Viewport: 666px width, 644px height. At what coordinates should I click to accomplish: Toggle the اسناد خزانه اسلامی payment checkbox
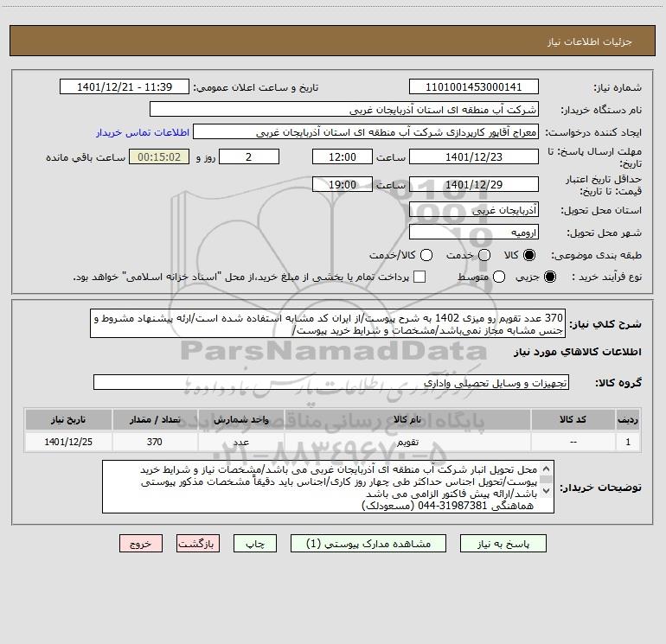tap(419, 277)
